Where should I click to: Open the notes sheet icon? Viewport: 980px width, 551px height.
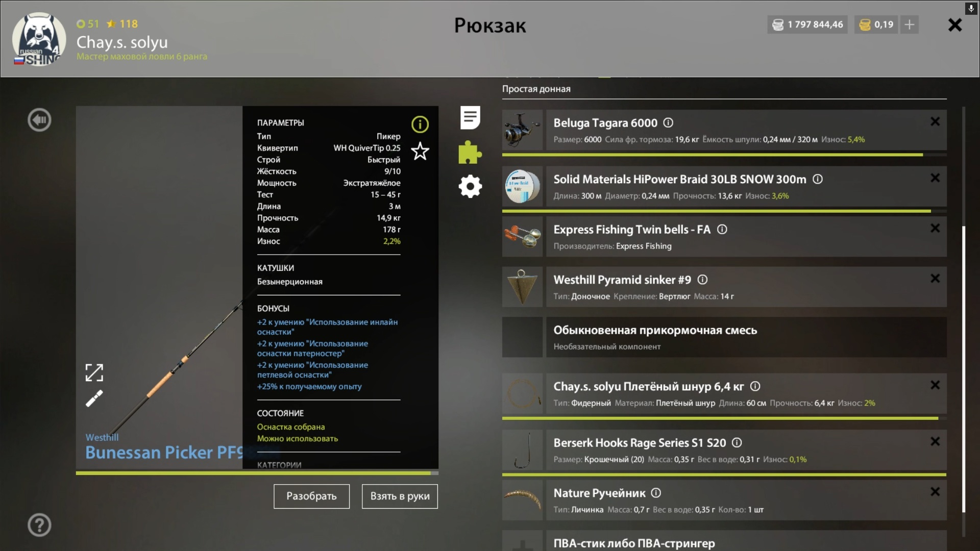tap(470, 118)
